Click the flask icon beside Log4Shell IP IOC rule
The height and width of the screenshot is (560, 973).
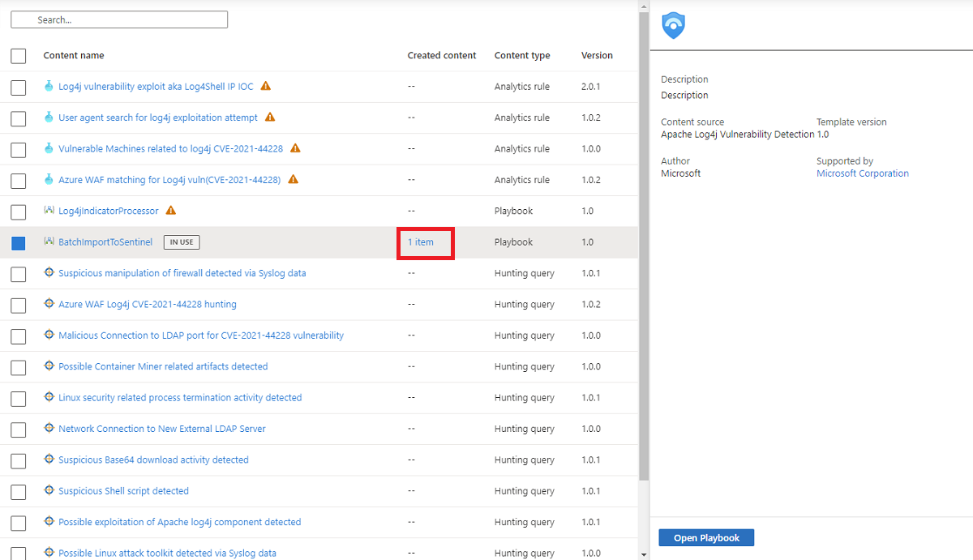49,86
